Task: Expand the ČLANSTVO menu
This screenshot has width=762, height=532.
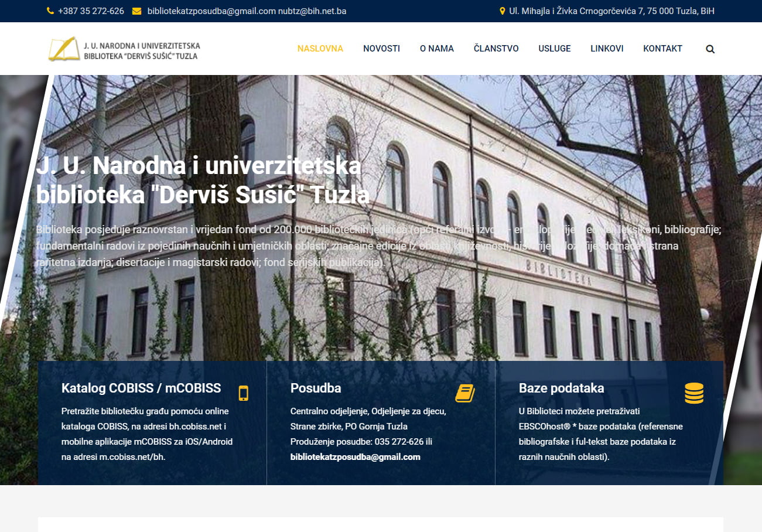Action: point(496,49)
